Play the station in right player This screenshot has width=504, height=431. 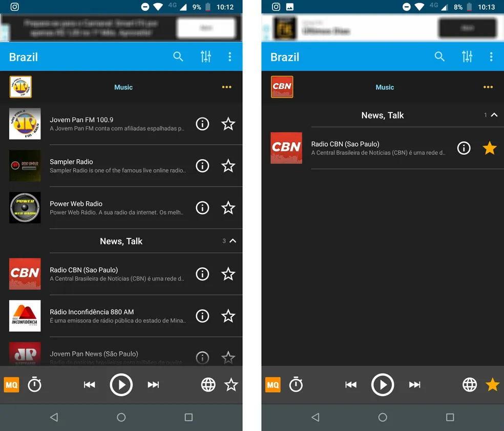(x=383, y=385)
